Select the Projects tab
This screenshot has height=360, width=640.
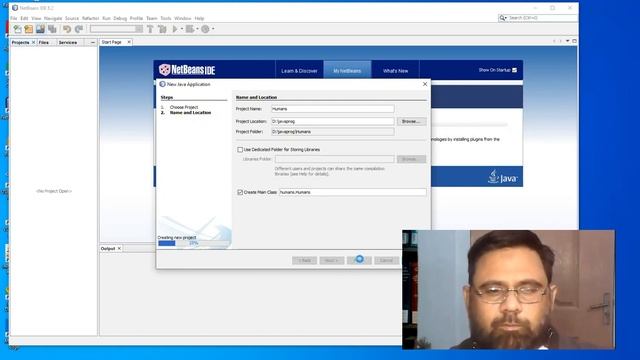(x=20, y=42)
